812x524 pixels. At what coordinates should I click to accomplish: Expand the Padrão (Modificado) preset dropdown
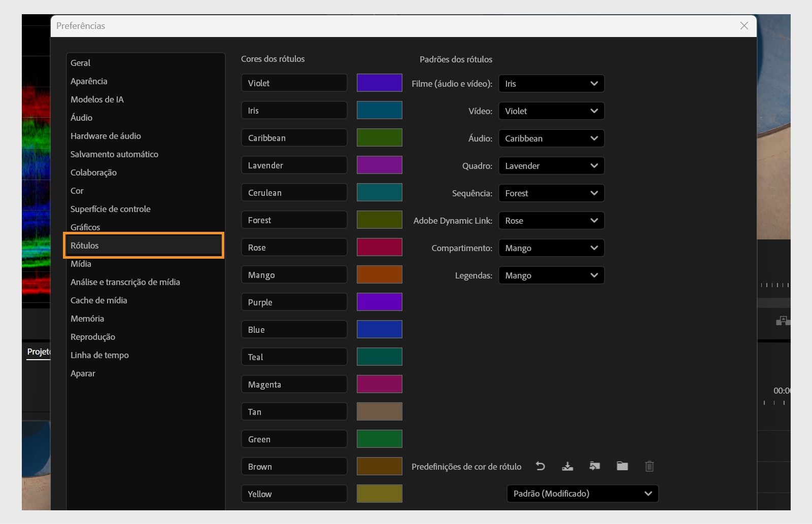pyautogui.click(x=583, y=494)
